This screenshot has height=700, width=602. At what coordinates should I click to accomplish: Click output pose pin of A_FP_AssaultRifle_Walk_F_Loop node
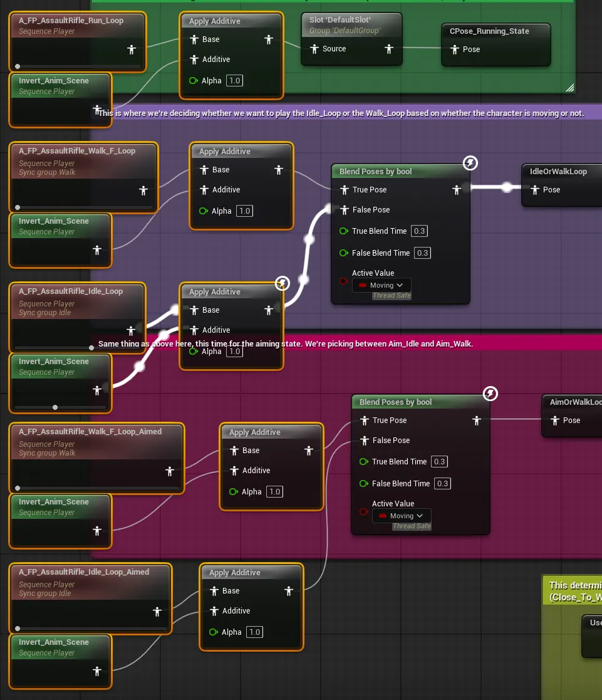click(143, 191)
